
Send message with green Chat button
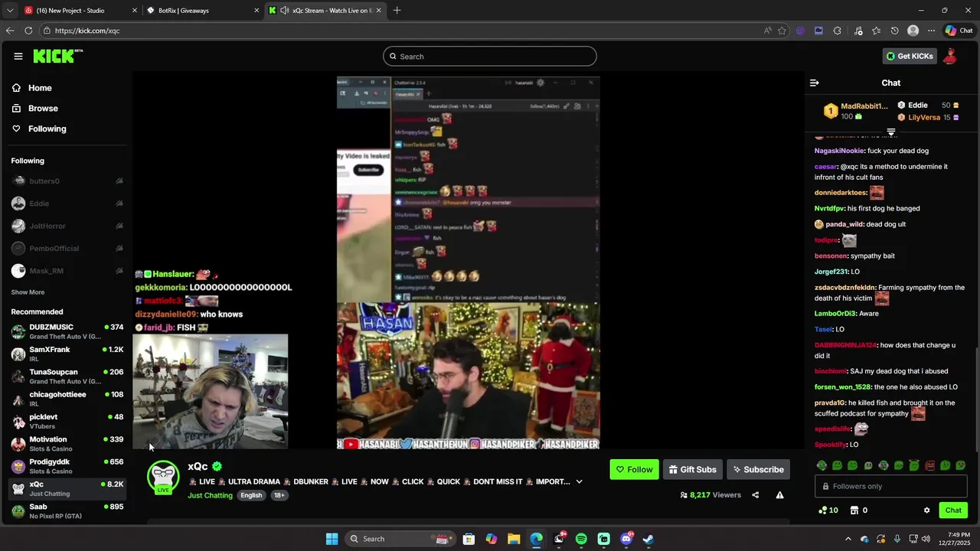(953, 510)
